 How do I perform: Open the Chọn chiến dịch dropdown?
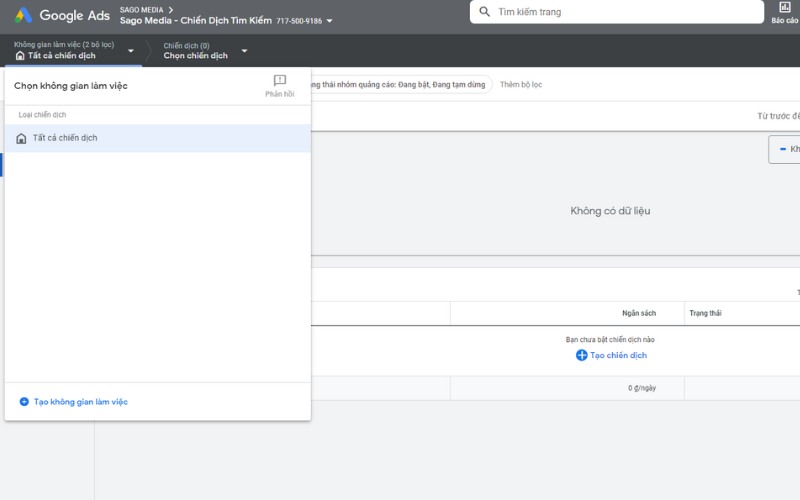(244, 51)
